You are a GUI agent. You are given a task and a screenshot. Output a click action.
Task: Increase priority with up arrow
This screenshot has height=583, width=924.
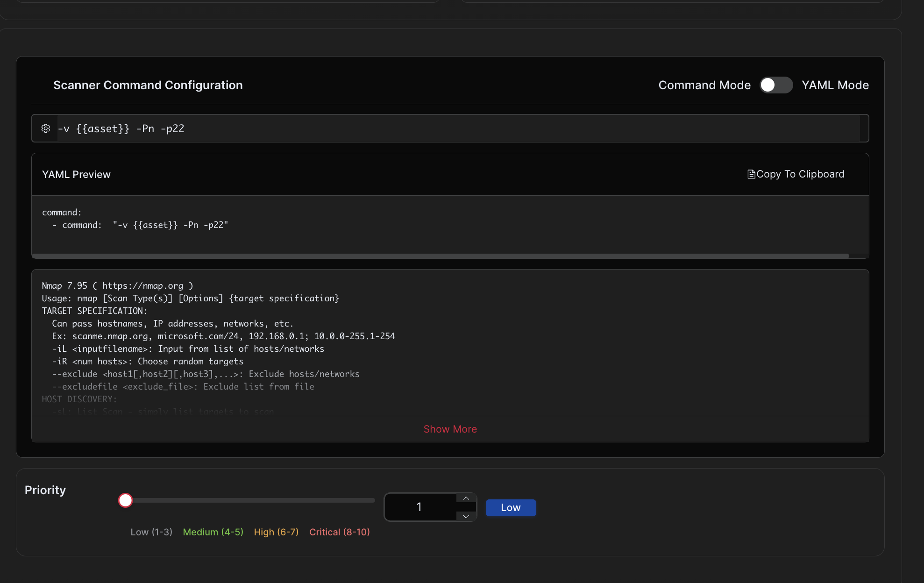tap(466, 498)
